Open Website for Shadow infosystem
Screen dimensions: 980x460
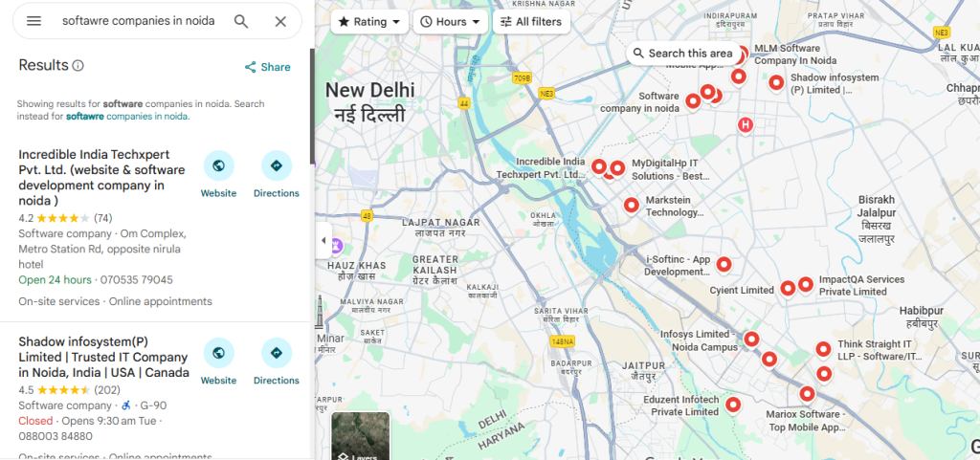click(x=219, y=362)
